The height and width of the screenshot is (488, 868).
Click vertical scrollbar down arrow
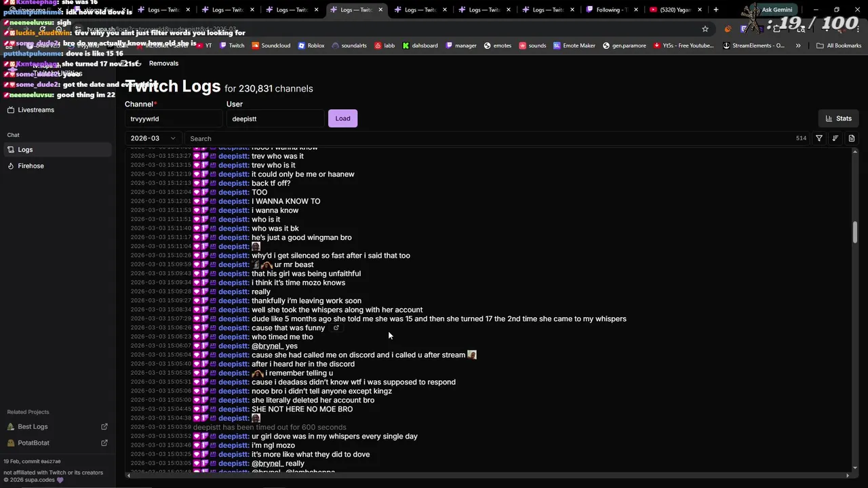[x=854, y=468]
